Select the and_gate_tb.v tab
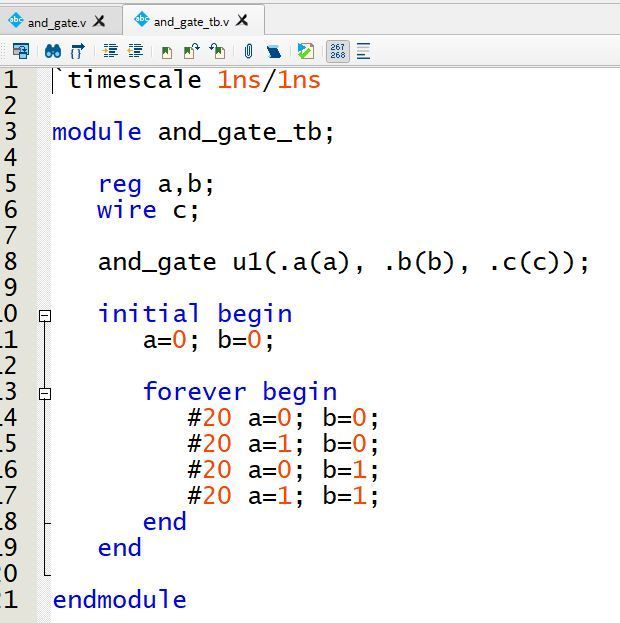 (x=191, y=22)
